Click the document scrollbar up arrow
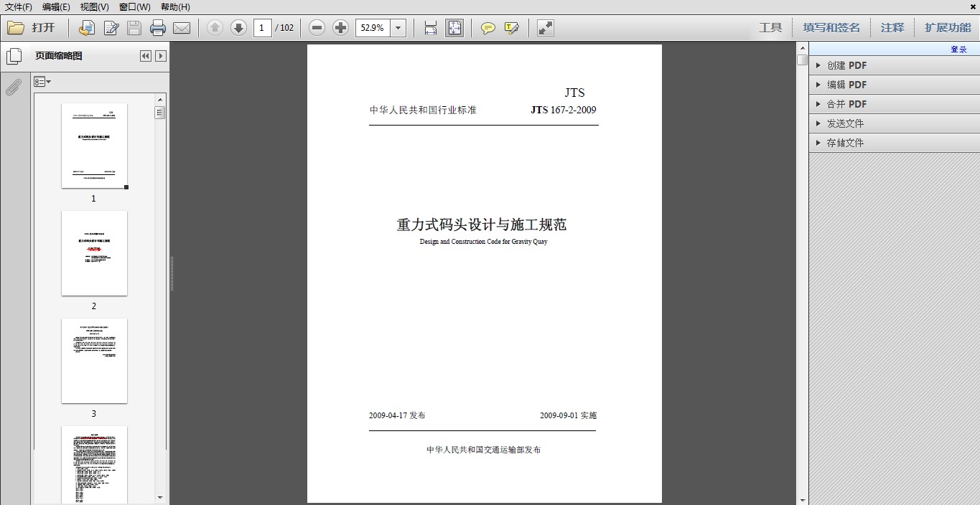 (802, 47)
